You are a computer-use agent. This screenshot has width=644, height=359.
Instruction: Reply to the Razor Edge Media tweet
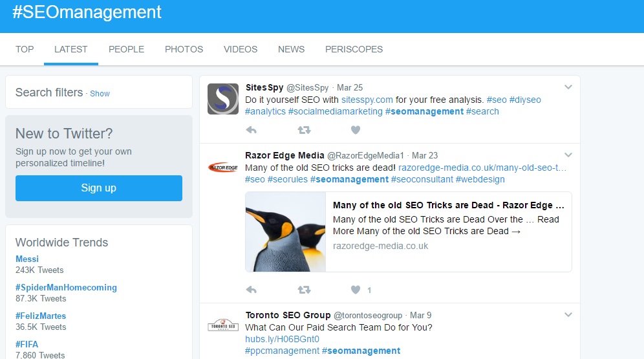251,290
